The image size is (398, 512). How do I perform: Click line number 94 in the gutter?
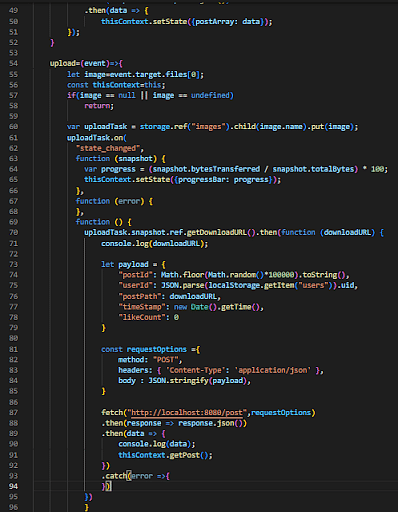tap(13, 486)
